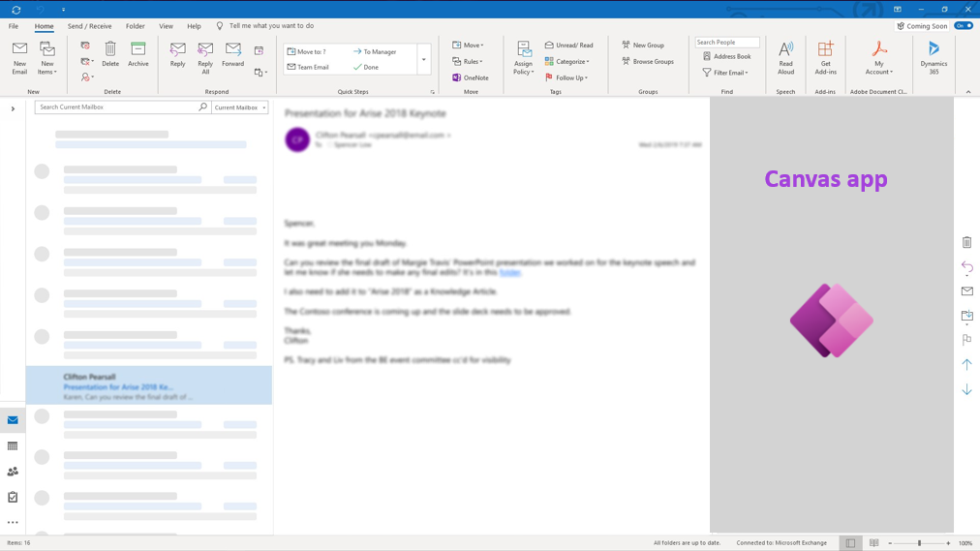
Task: Adjust the zoom slider in status bar
Action: coord(919,543)
